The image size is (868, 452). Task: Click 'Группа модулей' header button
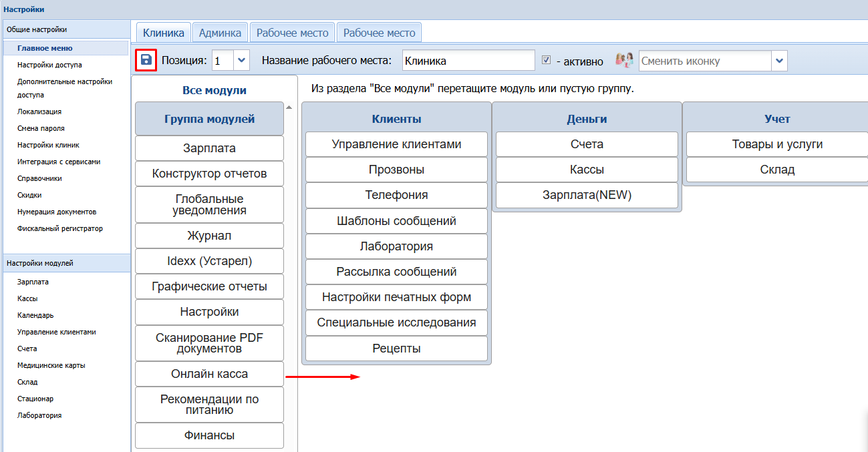[x=209, y=119]
